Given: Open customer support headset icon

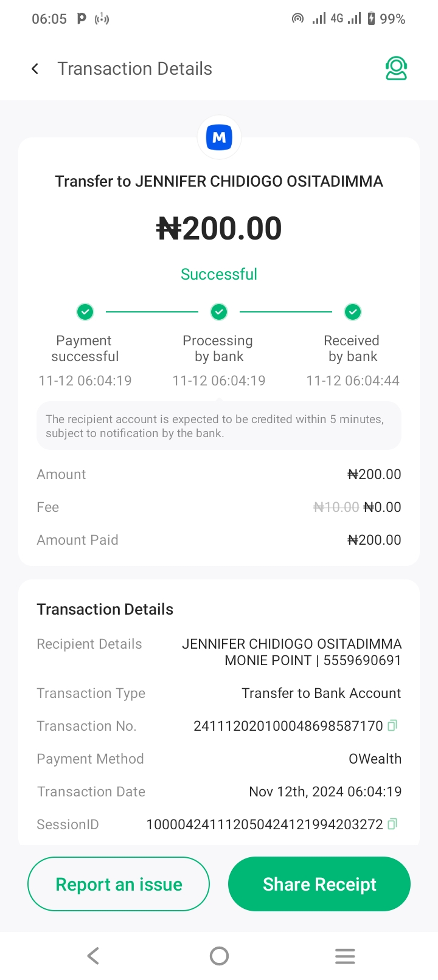Looking at the screenshot, I should 396,69.
